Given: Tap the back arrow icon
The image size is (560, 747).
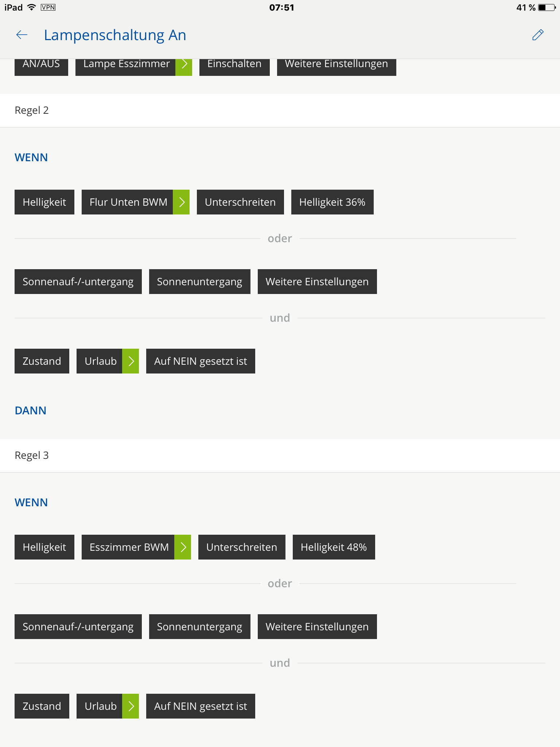Looking at the screenshot, I should [x=22, y=35].
